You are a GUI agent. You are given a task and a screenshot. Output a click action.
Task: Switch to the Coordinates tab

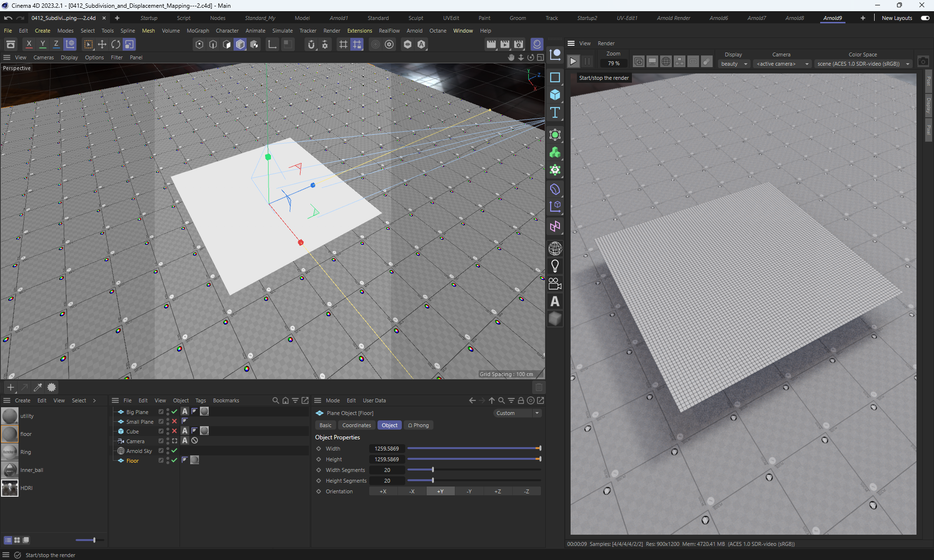click(x=356, y=425)
